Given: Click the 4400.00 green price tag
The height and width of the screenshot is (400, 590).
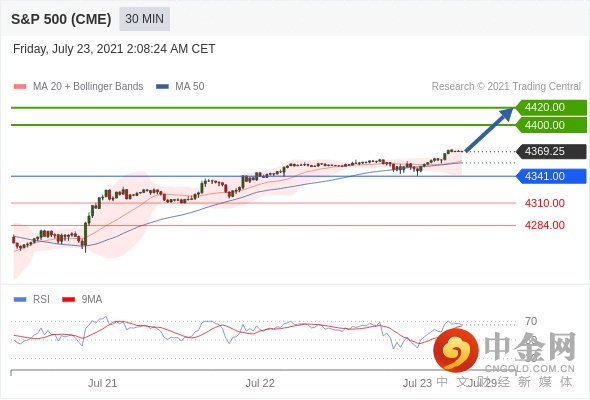Looking at the screenshot, I should click(x=551, y=125).
